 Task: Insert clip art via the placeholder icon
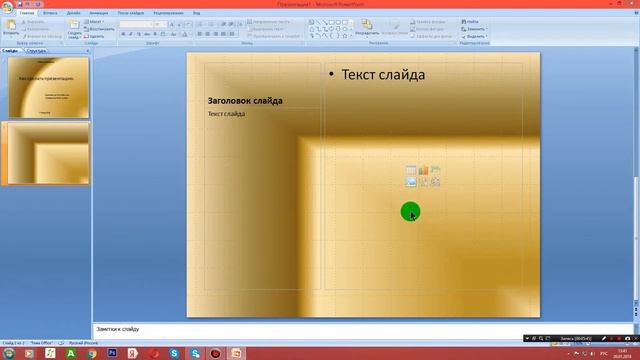[423, 182]
